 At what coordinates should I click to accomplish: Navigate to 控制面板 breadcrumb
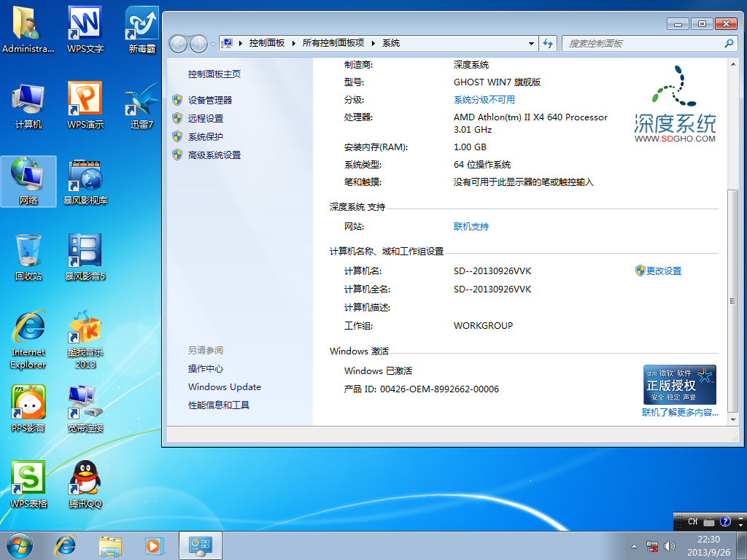tap(267, 43)
